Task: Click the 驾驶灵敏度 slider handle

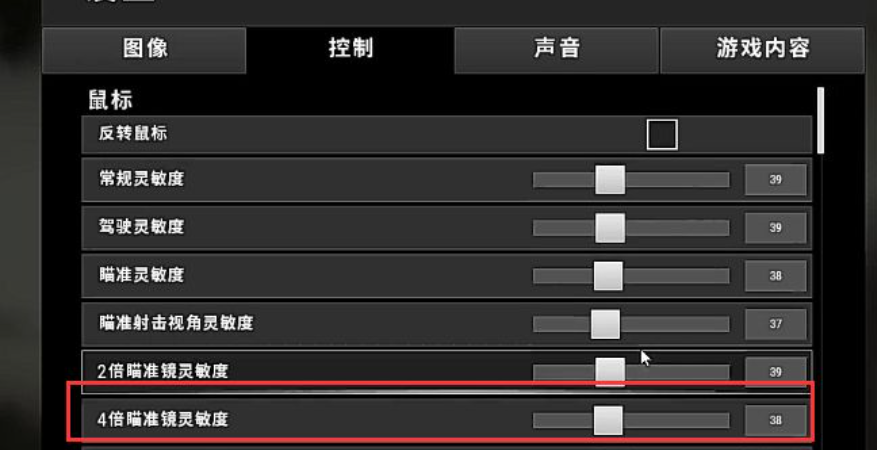Action: coord(610,228)
